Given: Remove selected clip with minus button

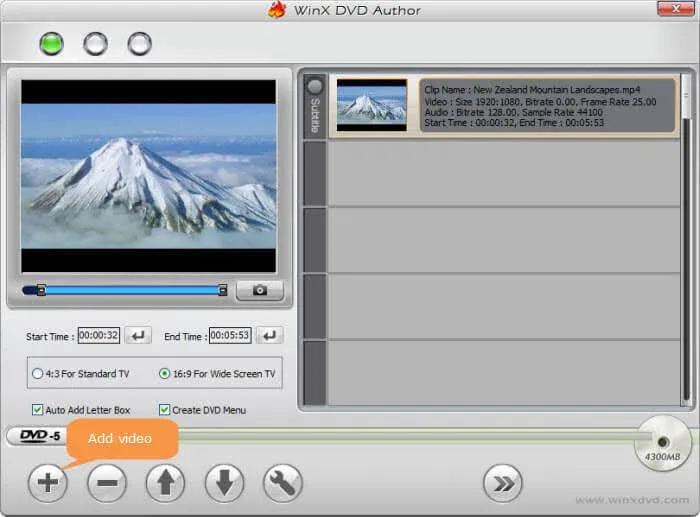Looking at the screenshot, I should (106, 484).
